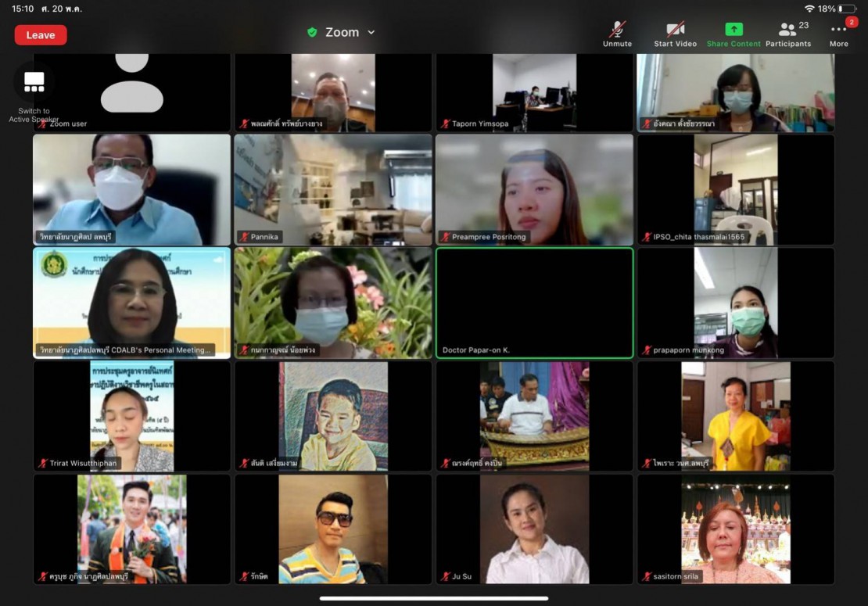Select the woman in yellow shirt tile
The height and width of the screenshot is (606, 868).
click(x=736, y=416)
